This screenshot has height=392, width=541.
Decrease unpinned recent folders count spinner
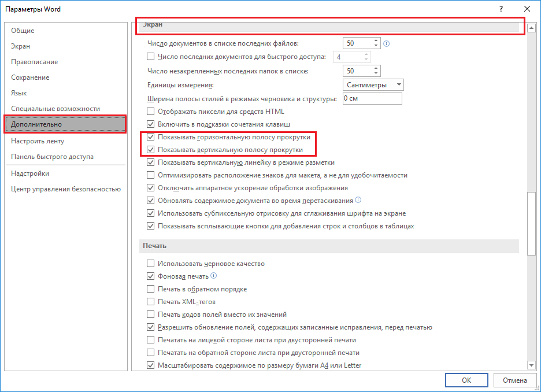point(376,73)
